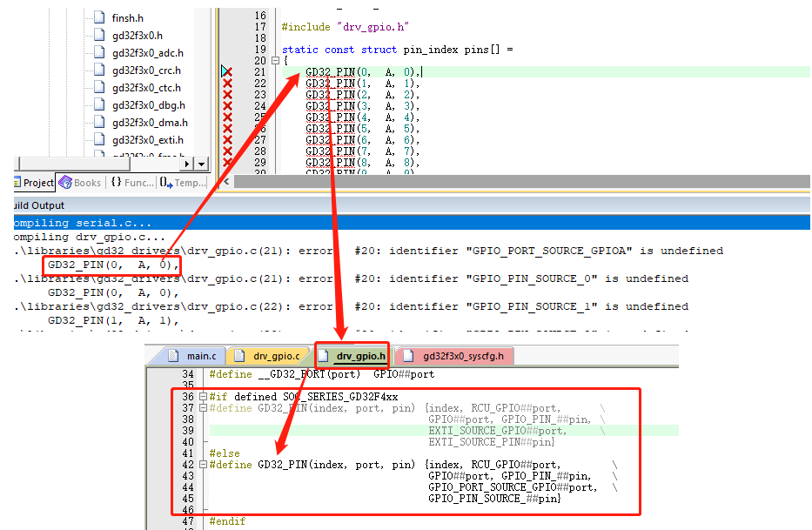Click the editor horizontal scrollbar left arrow
Image resolution: width=812 pixels, height=530 pixels.
pos(226,181)
